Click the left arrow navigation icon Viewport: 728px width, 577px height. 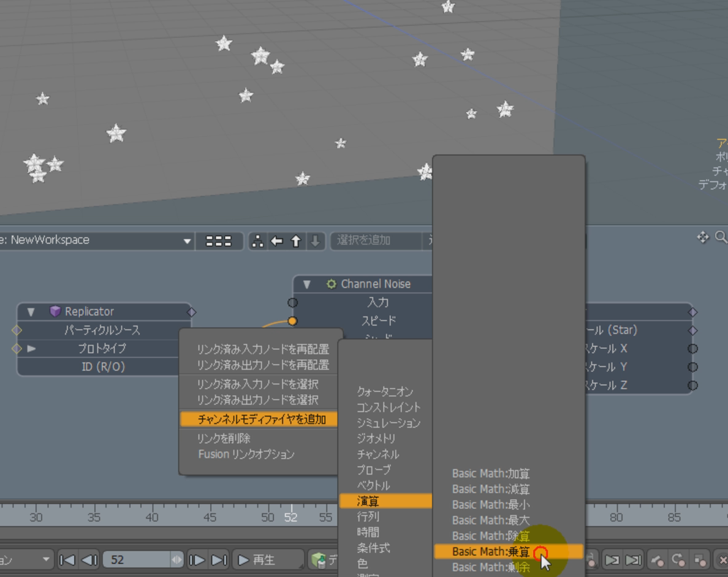(277, 241)
